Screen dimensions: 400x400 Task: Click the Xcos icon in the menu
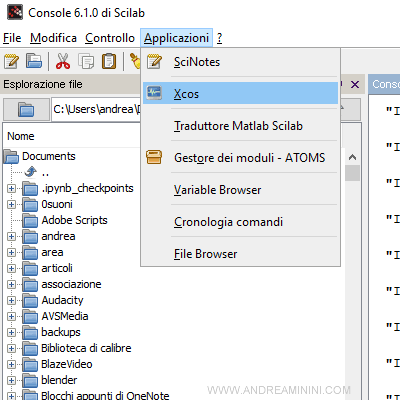pyautogui.click(x=154, y=93)
